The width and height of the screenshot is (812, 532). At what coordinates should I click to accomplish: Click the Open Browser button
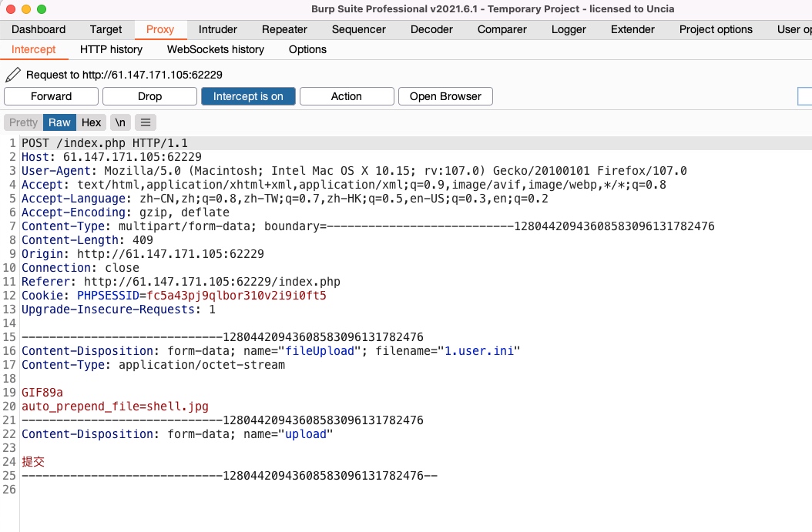point(445,96)
